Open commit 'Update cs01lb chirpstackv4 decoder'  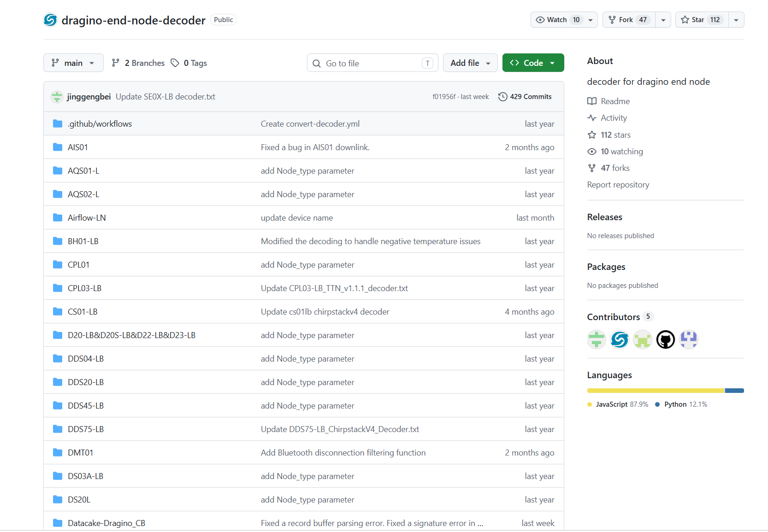point(325,312)
